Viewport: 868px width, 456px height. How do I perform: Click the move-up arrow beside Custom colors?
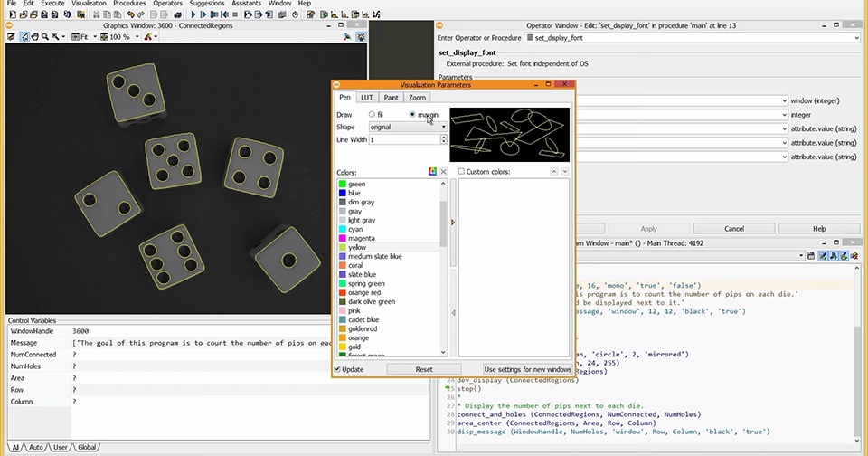[554, 172]
